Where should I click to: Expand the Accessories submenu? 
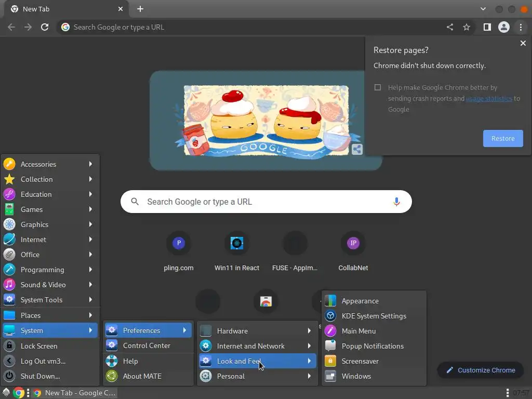(50, 164)
